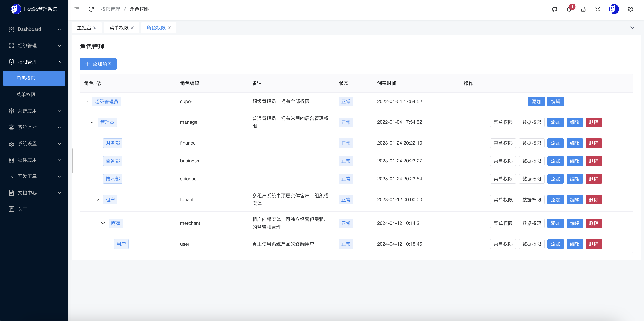This screenshot has height=321, width=644.
Task: Switch to the 菜单权限 tab
Action: [119, 28]
